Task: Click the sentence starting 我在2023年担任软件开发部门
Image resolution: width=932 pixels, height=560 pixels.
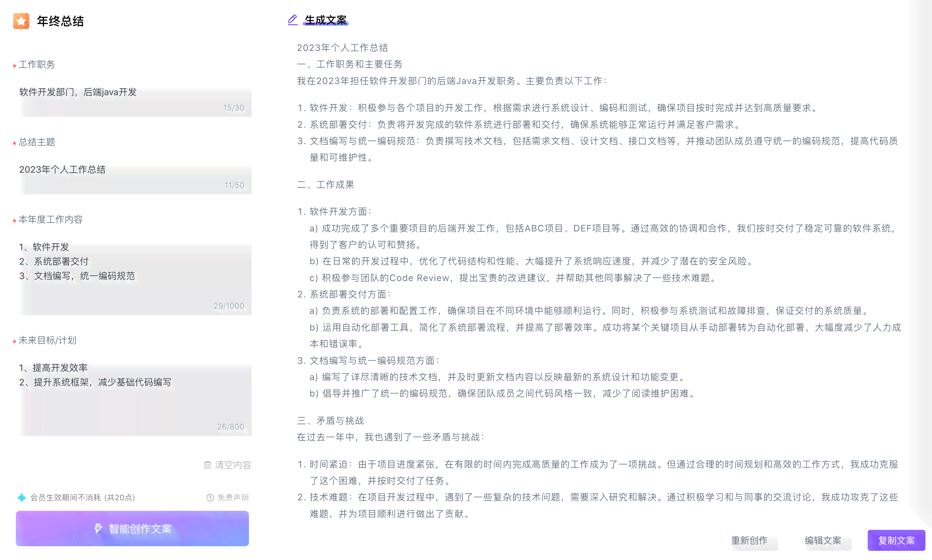Action: click(452, 81)
